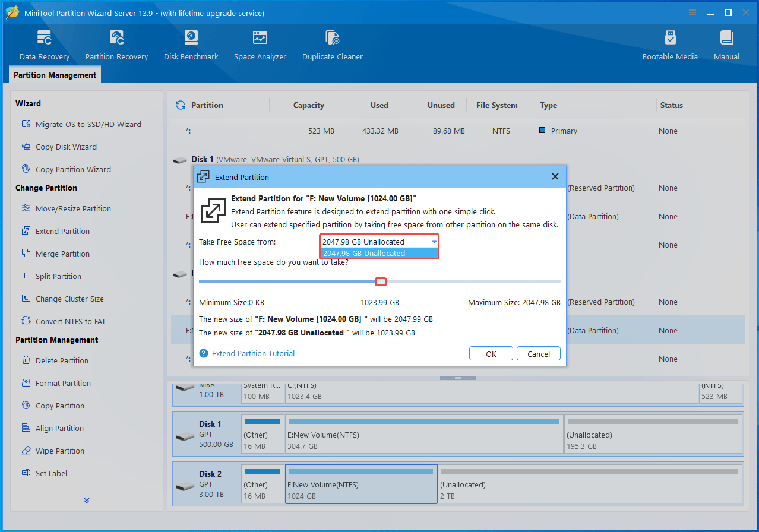Select Move/Resize Partition
Image resolution: width=759 pixels, height=532 pixels.
click(x=66, y=208)
